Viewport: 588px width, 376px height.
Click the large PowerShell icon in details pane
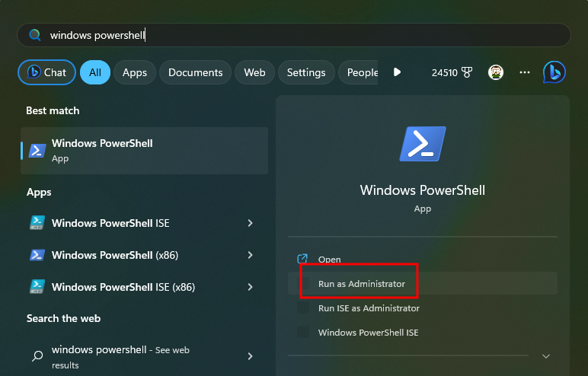[x=423, y=144]
